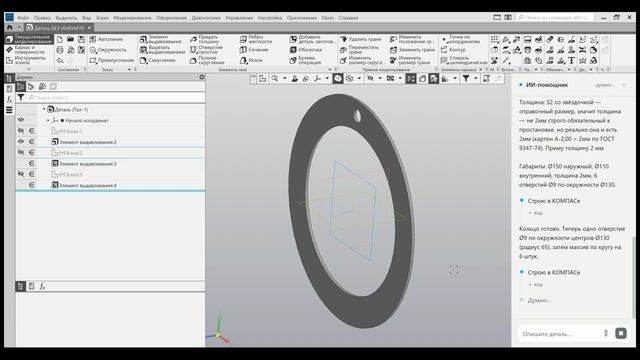Expand the Эскиз panel dropdown arrow
640x360 pixels.
click(129, 69)
